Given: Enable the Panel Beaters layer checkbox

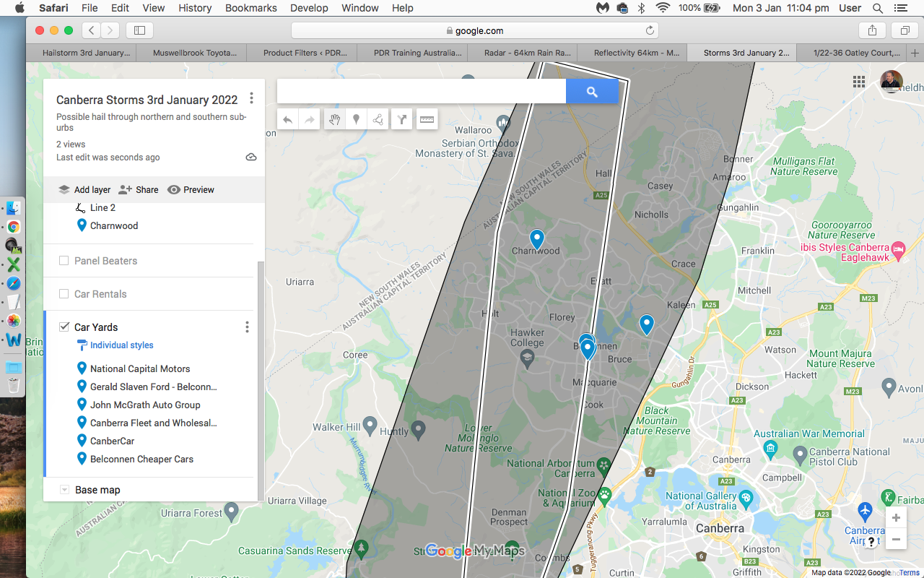Looking at the screenshot, I should pyautogui.click(x=64, y=261).
